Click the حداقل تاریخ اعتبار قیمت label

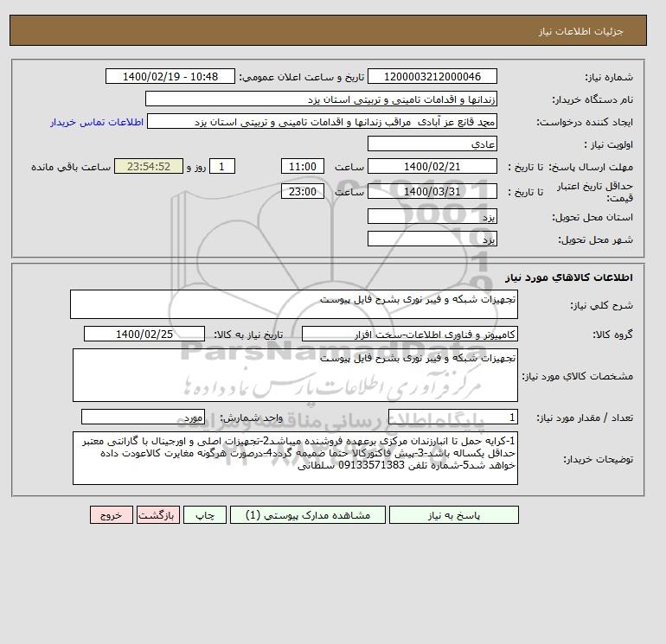595,192
